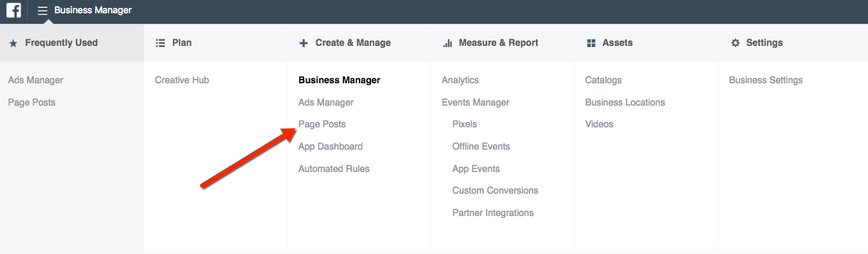
Task: Select Business Manager under Create & Manage
Action: [339, 80]
